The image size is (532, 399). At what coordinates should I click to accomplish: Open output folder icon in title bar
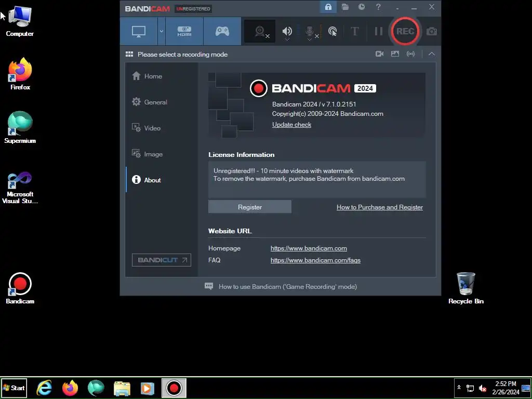click(345, 7)
